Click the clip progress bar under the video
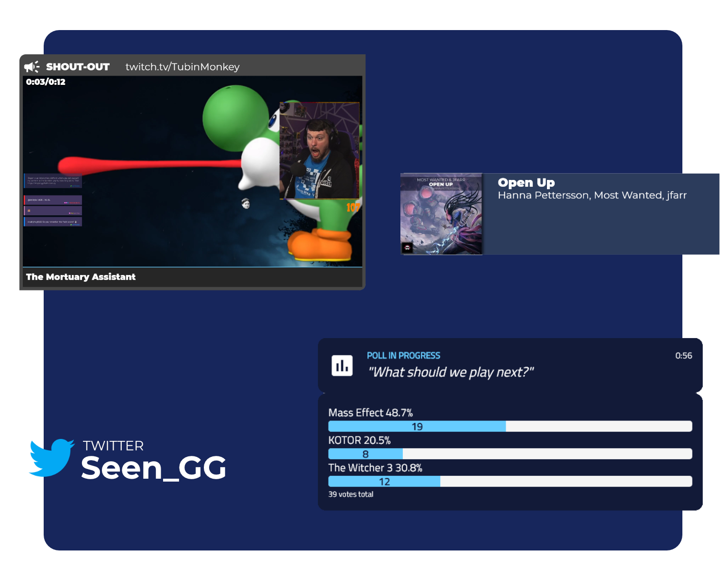Screen dimensions: 728x582 193,267
